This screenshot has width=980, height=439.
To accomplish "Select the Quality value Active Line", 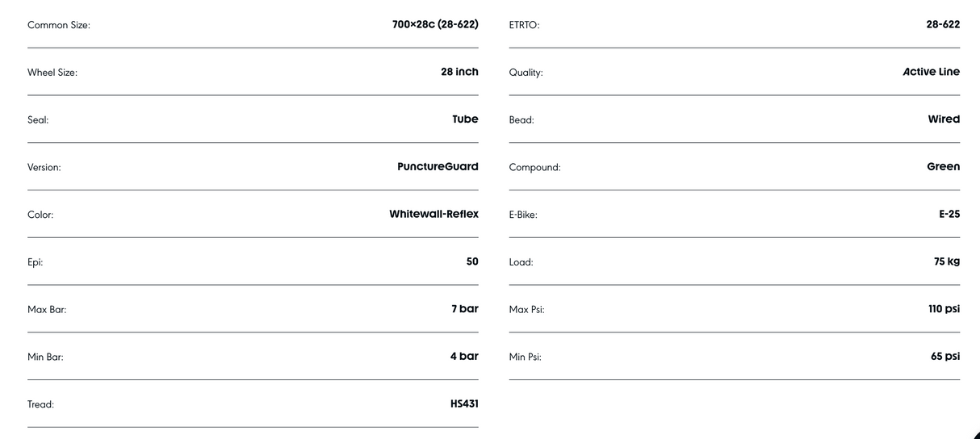I will (x=932, y=72).
